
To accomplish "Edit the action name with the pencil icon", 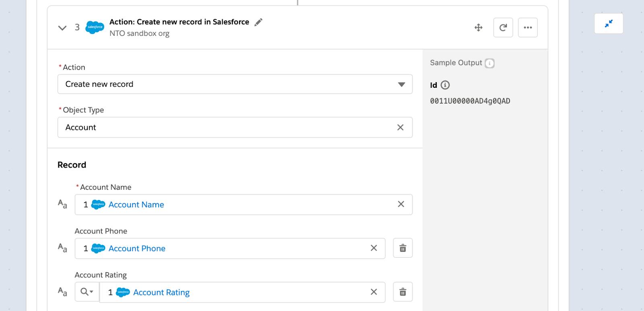I will coord(258,22).
